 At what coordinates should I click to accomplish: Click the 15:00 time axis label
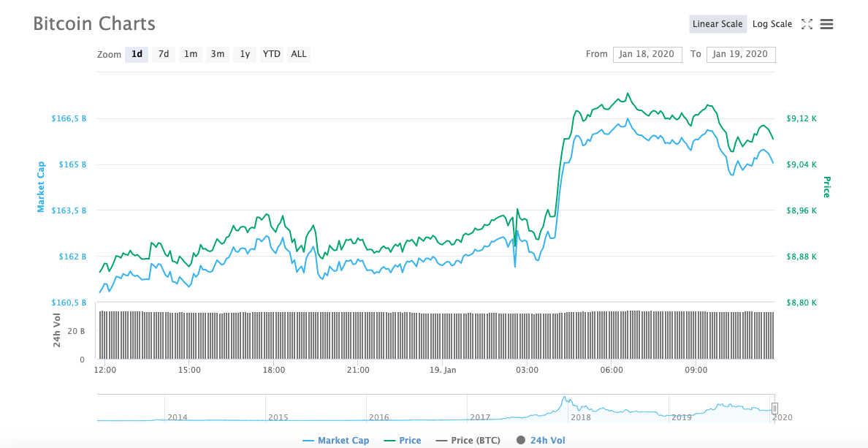(189, 370)
